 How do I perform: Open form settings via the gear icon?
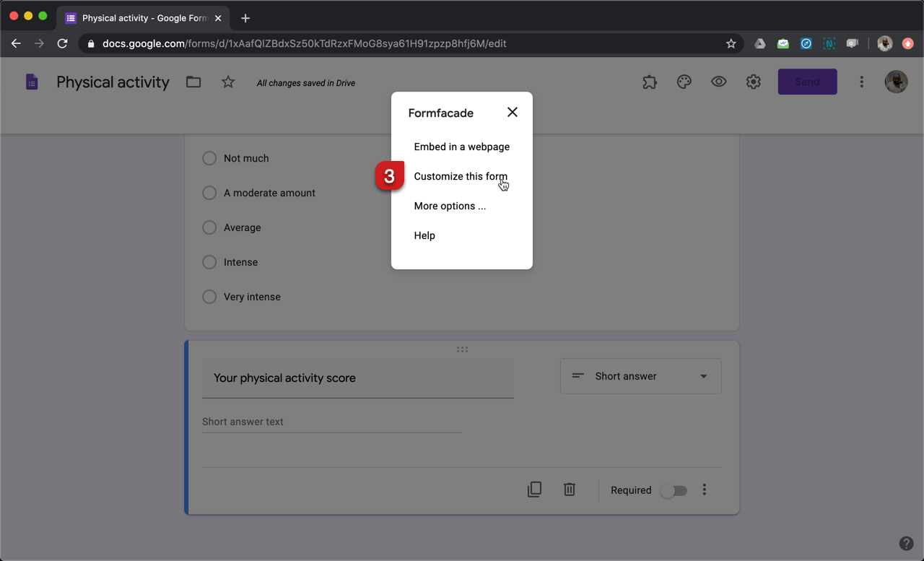coord(753,82)
